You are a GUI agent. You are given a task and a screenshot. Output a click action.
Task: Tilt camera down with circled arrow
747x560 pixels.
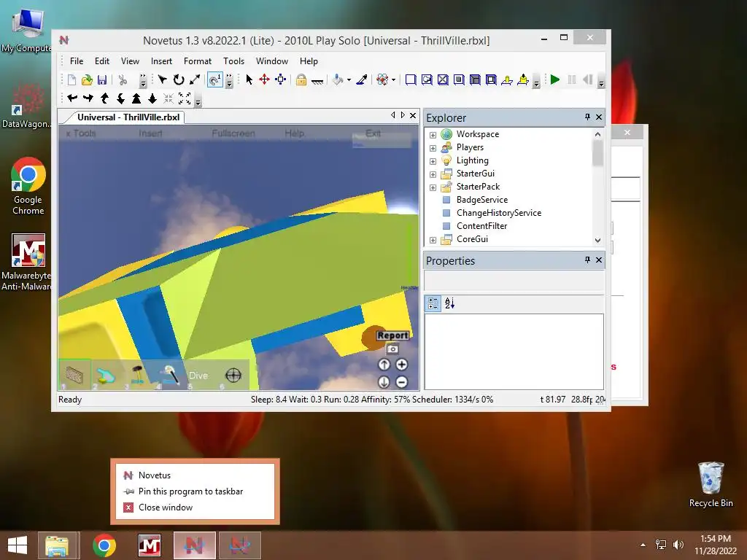[x=384, y=382]
